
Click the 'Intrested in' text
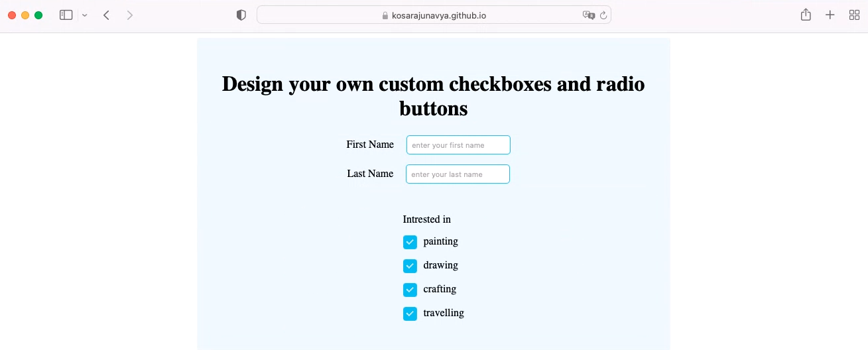(426, 219)
